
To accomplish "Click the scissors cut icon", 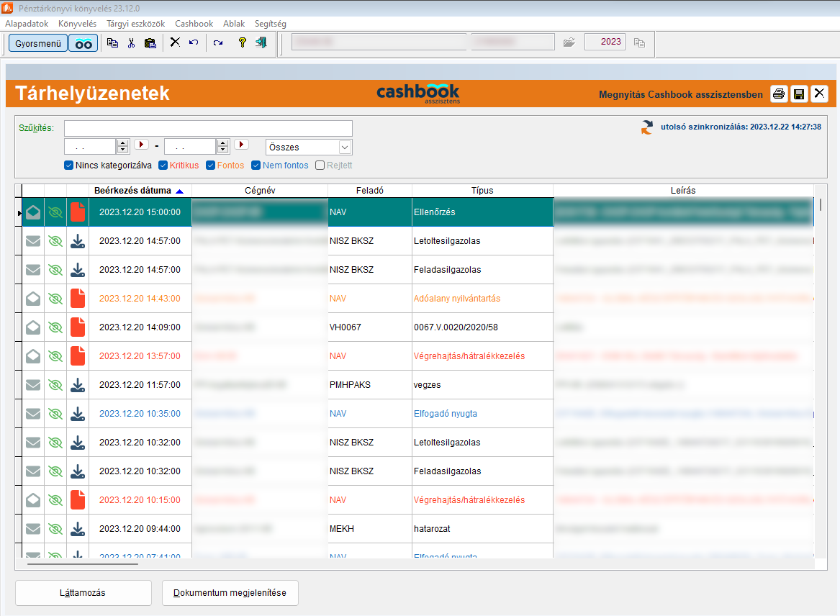I will pyautogui.click(x=131, y=43).
